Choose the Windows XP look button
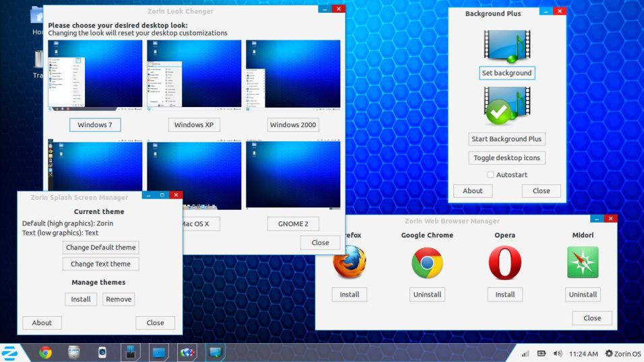The width and height of the screenshot is (644, 362). pos(194,124)
